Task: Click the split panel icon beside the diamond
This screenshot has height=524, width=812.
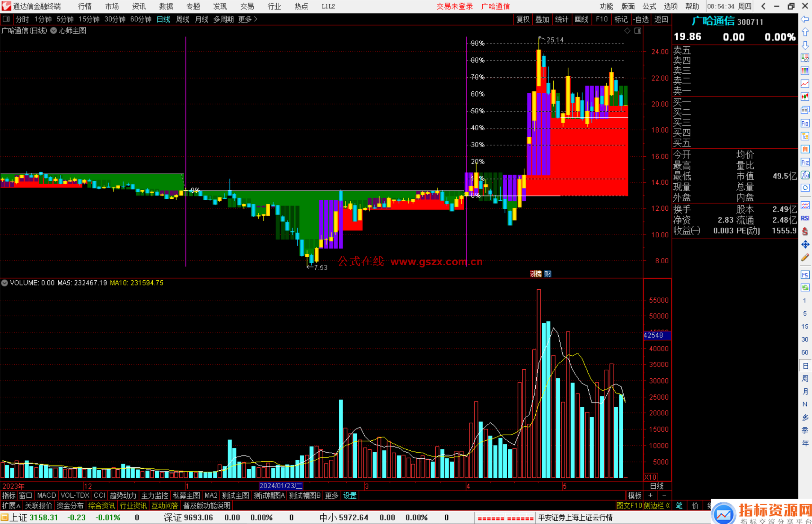Action: coord(638,31)
